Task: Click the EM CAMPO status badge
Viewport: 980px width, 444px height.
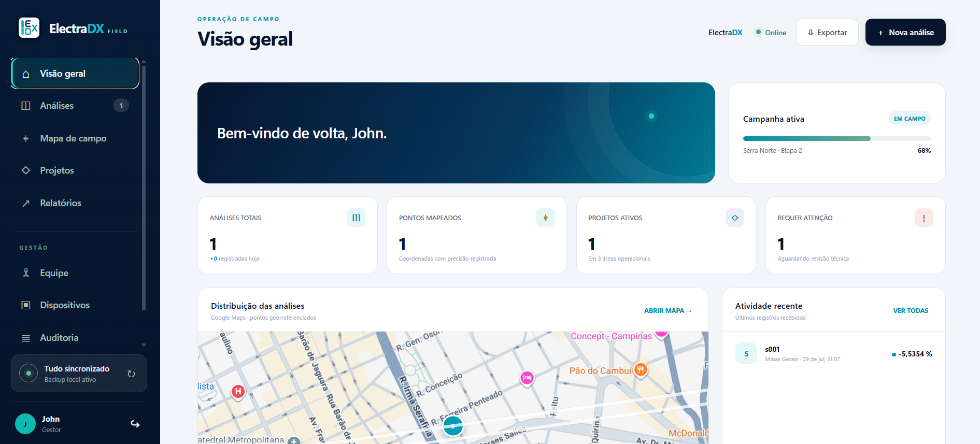Action: tap(910, 119)
